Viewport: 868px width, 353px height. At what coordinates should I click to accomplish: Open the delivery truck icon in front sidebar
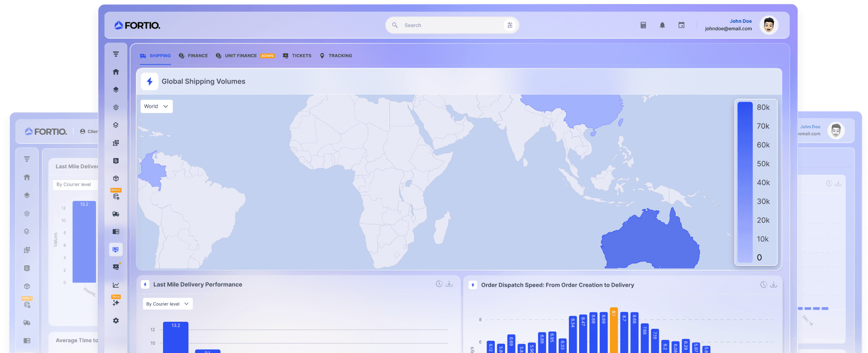[x=116, y=214]
